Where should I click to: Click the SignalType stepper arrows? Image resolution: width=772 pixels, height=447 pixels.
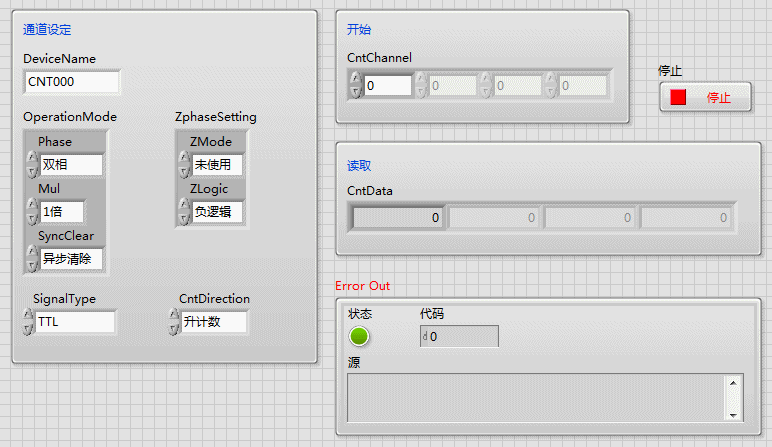27,322
